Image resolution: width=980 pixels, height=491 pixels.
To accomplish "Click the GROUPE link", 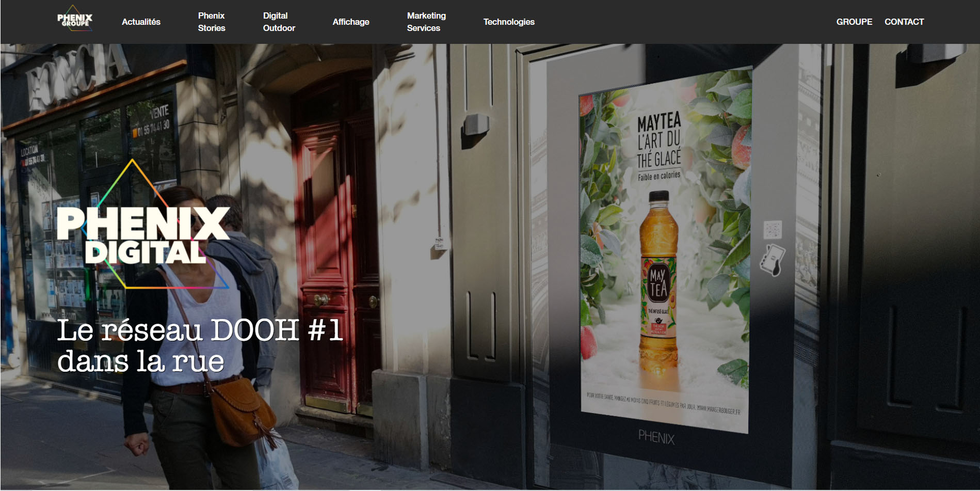I will 854,22.
